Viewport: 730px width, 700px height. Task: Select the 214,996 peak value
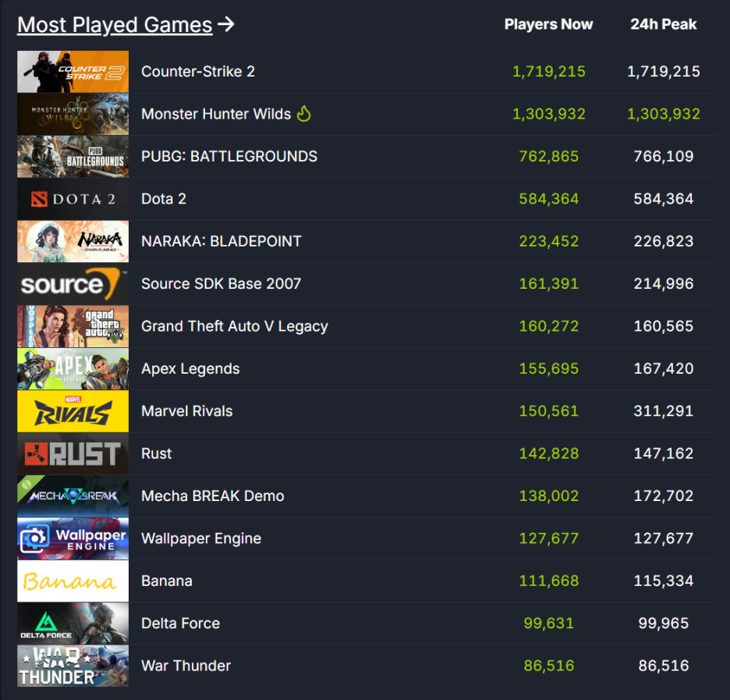click(x=664, y=283)
